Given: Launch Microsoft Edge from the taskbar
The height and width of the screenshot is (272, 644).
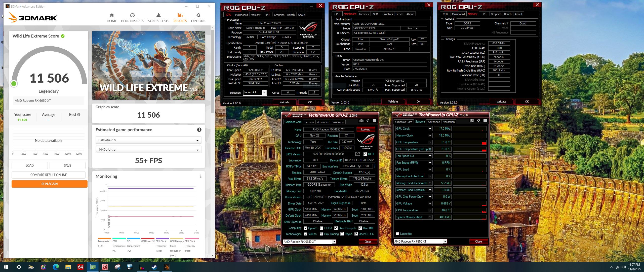Looking at the screenshot, I should (56, 267).
